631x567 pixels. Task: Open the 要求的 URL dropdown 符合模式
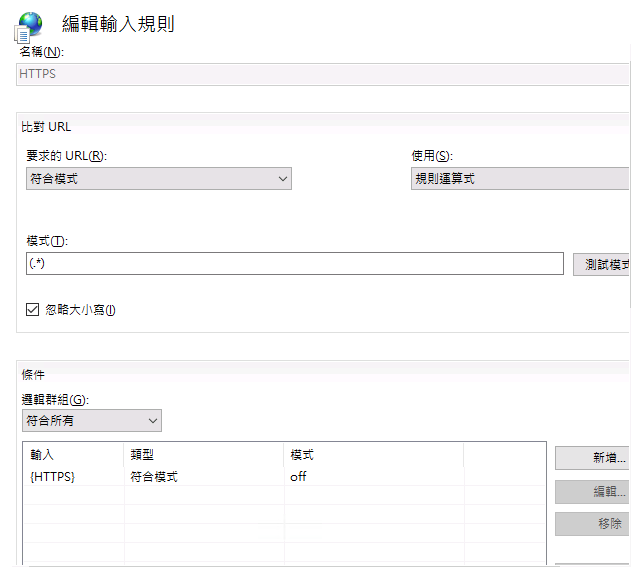click(159, 179)
